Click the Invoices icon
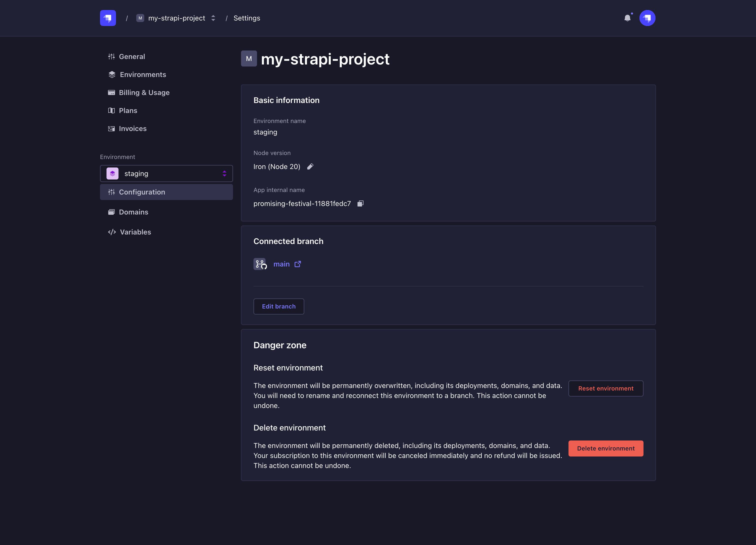This screenshot has height=545, width=756. coord(111,128)
